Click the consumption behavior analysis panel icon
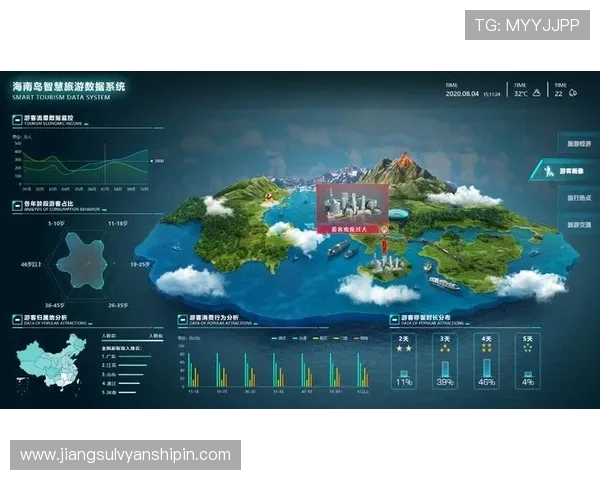This screenshot has width=600, height=480. [x=182, y=320]
